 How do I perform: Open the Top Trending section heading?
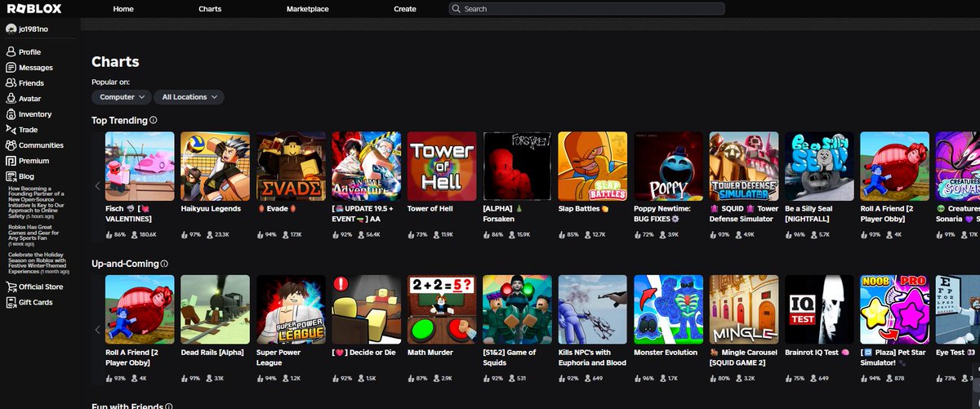pos(119,121)
